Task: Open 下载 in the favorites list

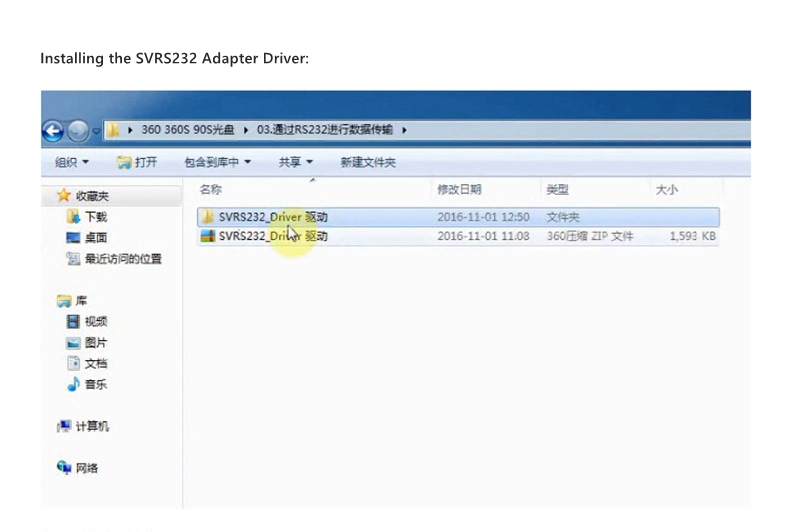Action: tap(96, 217)
